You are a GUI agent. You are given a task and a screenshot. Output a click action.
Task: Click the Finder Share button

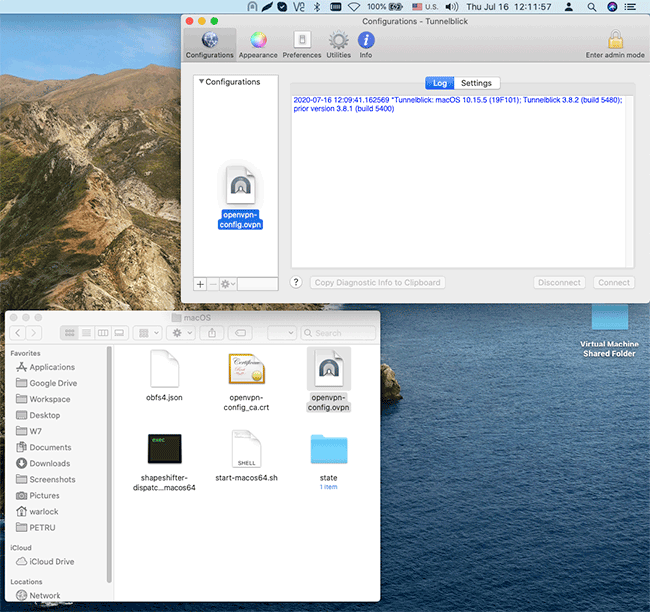tap(212, 333)
